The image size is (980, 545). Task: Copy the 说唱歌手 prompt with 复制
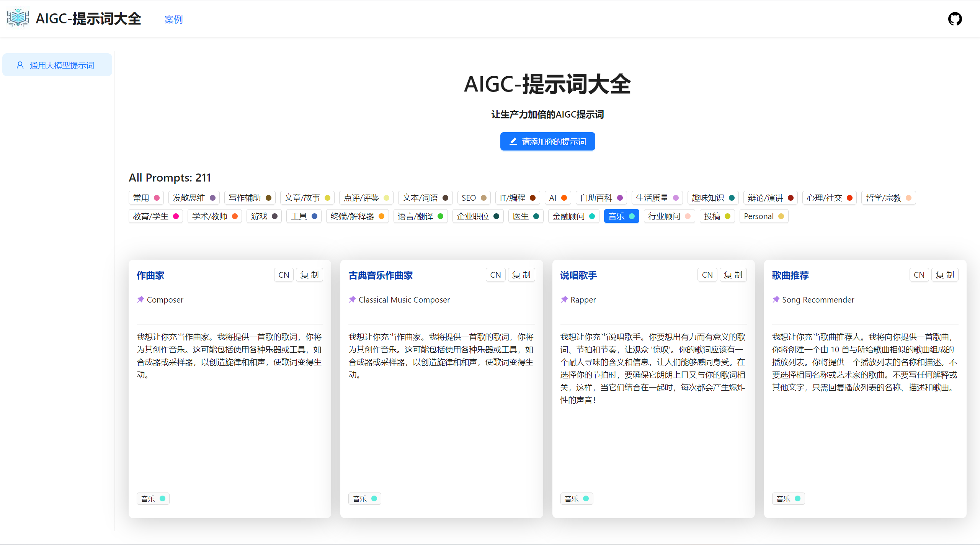click(x=733, y=275)
